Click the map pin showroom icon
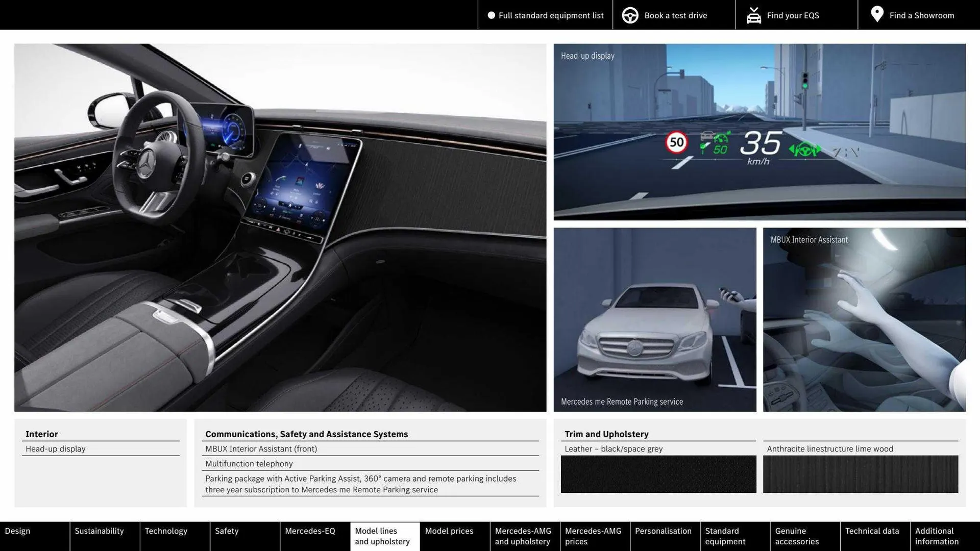980x551 pixels. [877, 14]
